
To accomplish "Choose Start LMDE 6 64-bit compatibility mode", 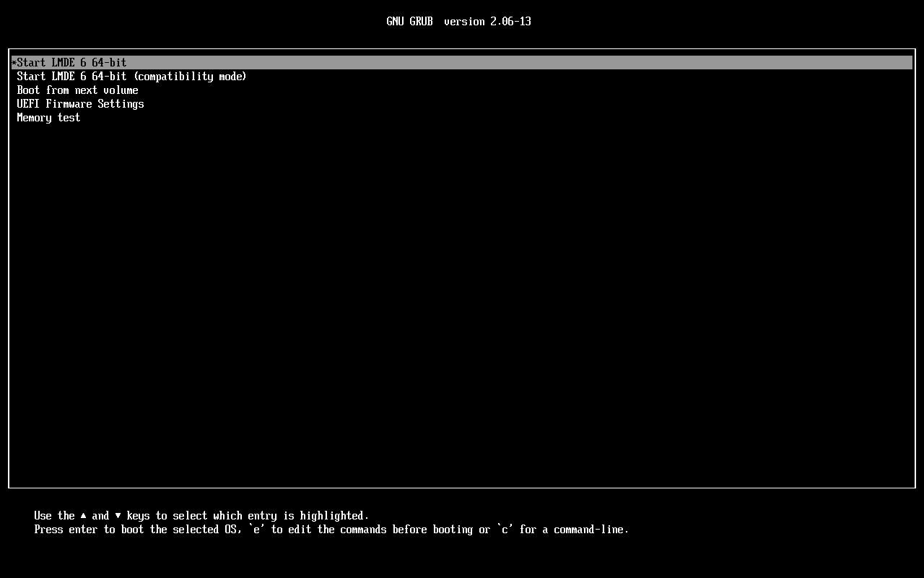I will pos(131,76).
